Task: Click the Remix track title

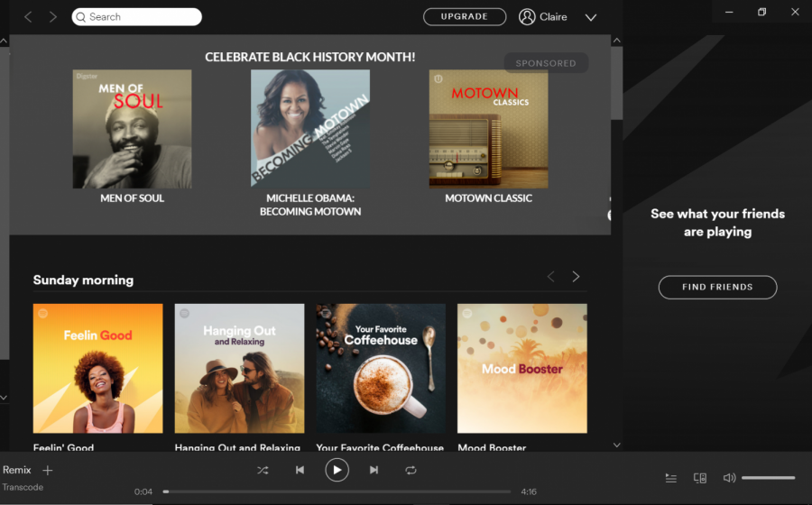Action: pos(16,471)
